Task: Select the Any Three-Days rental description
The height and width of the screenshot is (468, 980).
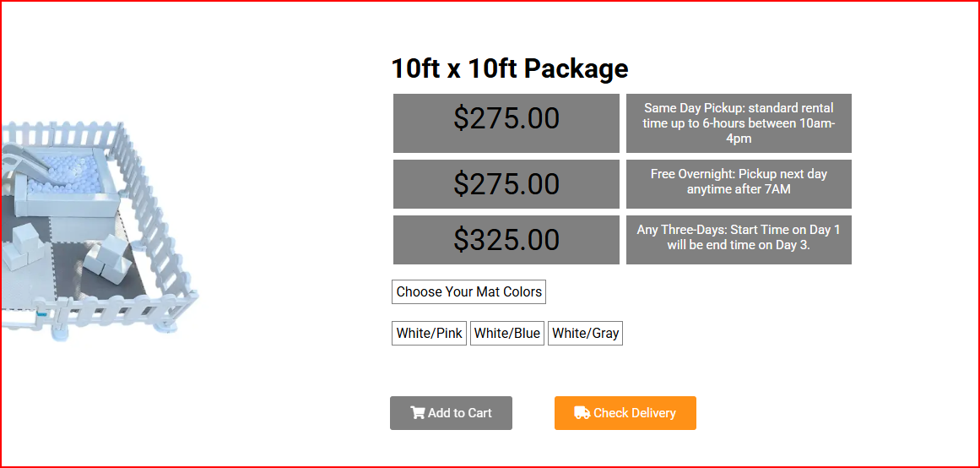Action: 739,238
